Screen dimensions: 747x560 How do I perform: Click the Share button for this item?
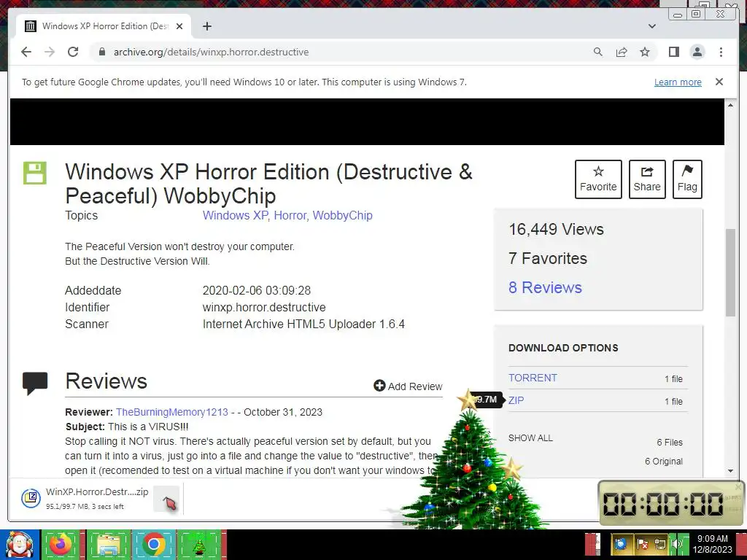point(647,179)
